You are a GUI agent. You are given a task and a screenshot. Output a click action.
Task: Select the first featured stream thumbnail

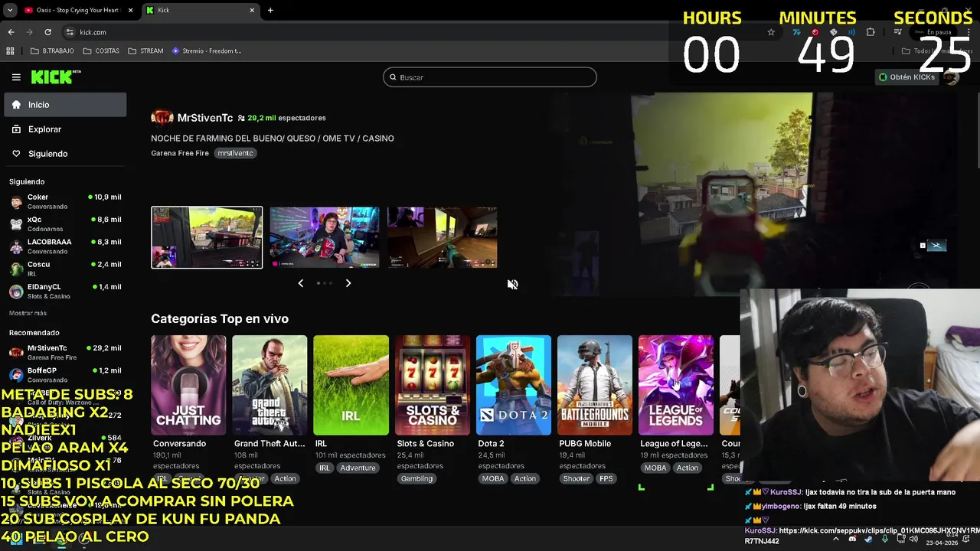click(207, 237)
